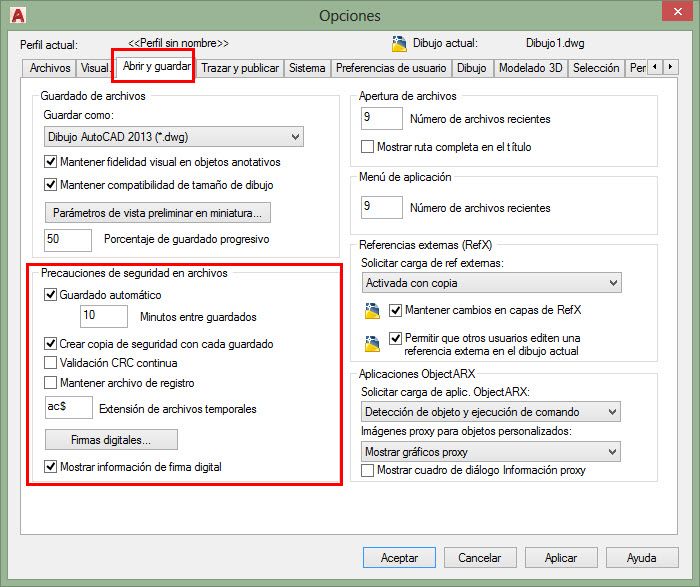Image resolution: width=700 pixels, height=587 pixels.
Task: Open the Modelado 3D tab
Action: coord(530,68)
